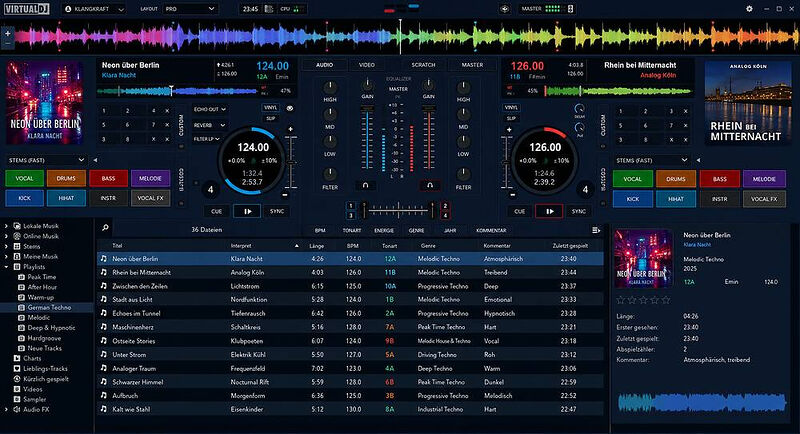800x434 pixels.
Task: Select the Maschinenherz track row
Action: [x=350, y=327]
